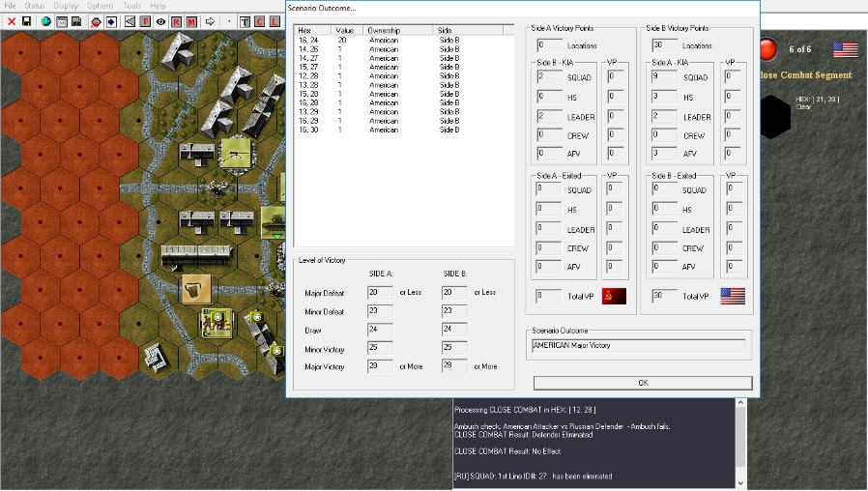Click the Hex column header
868x491 pixels.
[x=313, y=30]
